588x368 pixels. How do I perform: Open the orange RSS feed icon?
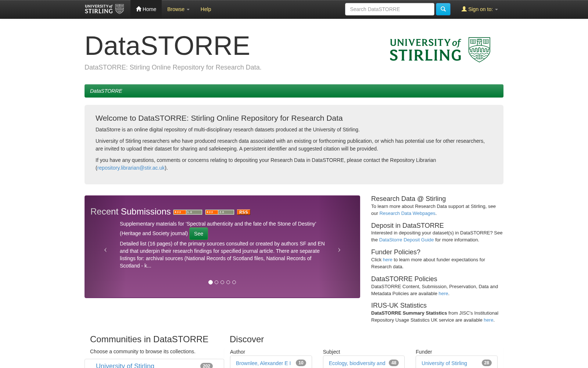tap(243, 212)
